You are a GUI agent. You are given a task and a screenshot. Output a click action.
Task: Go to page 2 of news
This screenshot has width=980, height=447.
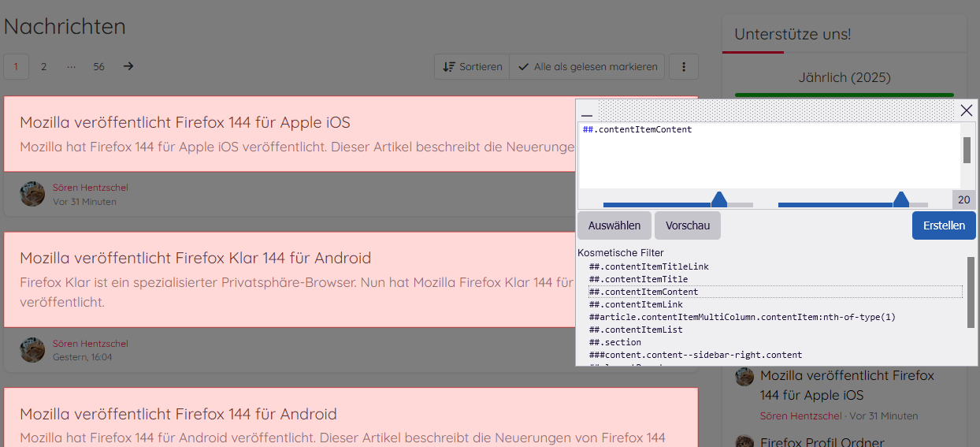[x=44, y=66]
